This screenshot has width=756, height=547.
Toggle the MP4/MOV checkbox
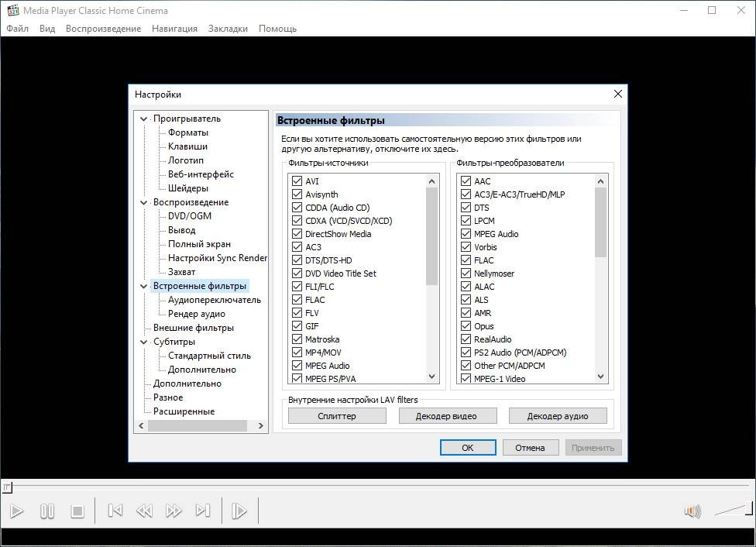pos(297,353)
